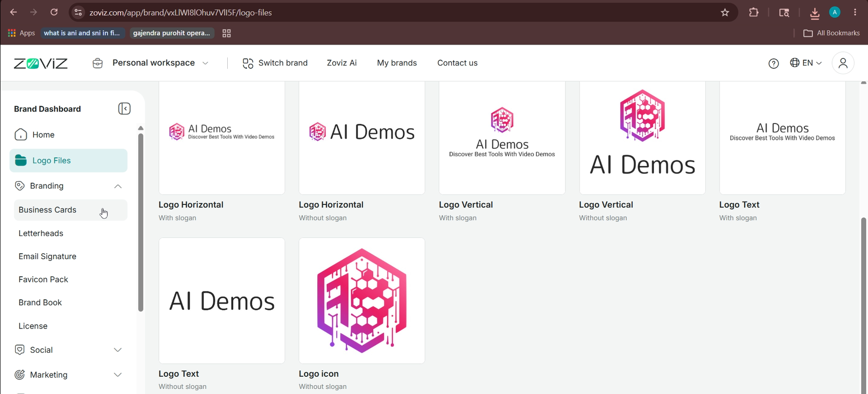The image size is (868, 394).
Task: Bookmark this page with the star icon
Action: (x=725, y=12)
